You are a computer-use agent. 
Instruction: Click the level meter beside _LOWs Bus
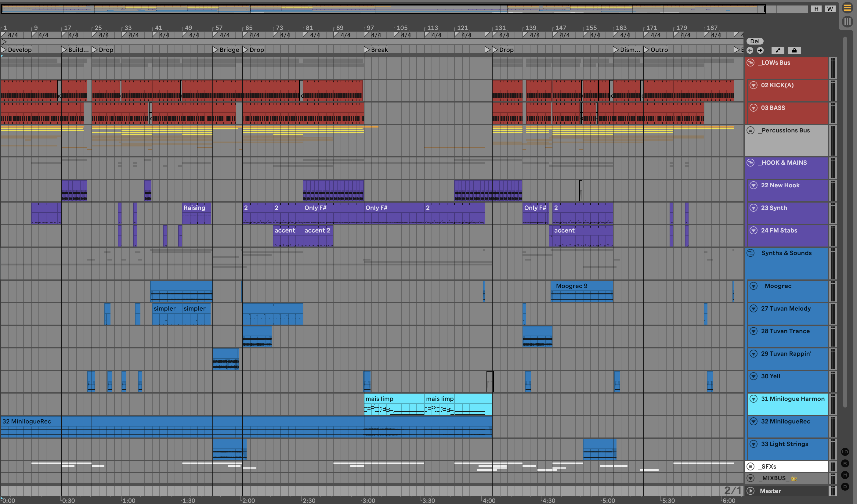(833, 68)
